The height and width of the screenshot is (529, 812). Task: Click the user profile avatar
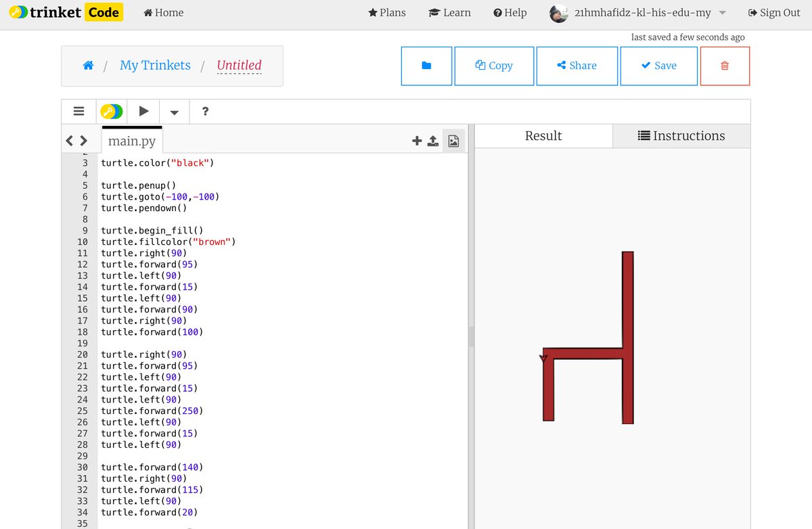(559, 13)
